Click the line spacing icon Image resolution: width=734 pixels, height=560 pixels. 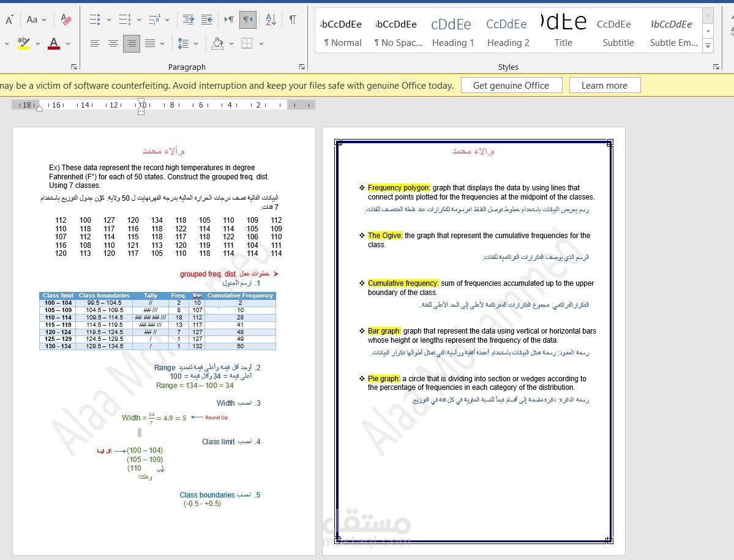coord(183,43)
